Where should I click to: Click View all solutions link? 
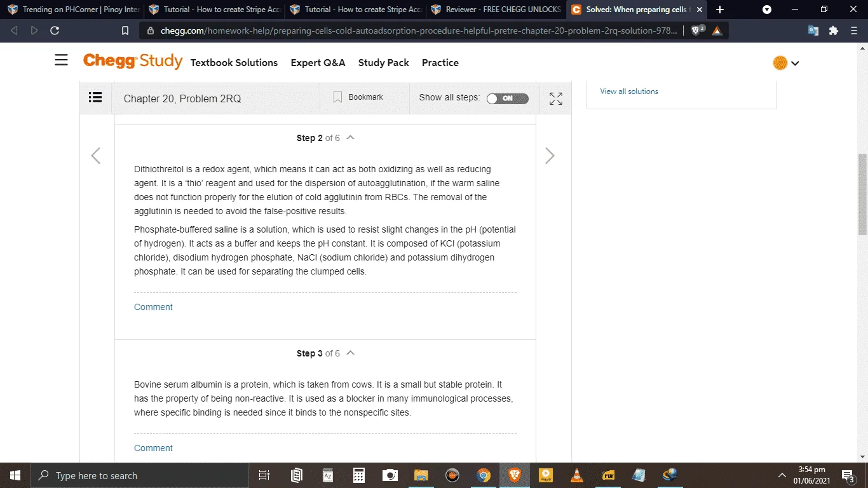point(629,91)
